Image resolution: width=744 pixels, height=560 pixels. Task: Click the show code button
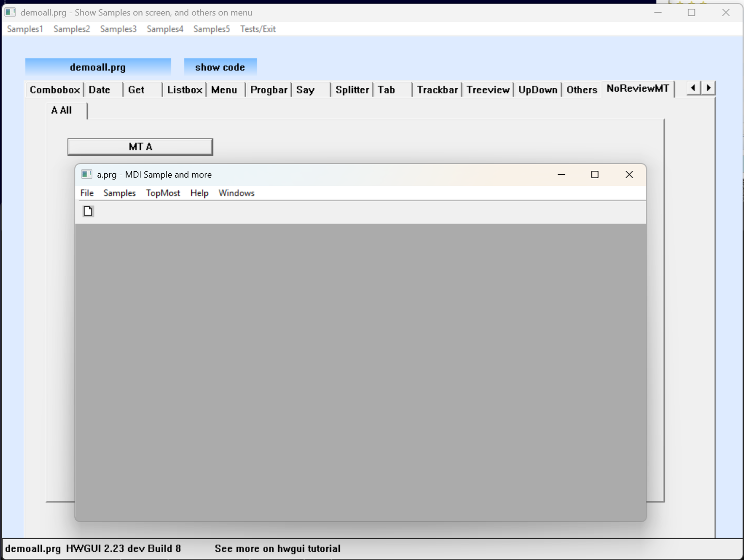pyautogui.click(x=220, y=67)
